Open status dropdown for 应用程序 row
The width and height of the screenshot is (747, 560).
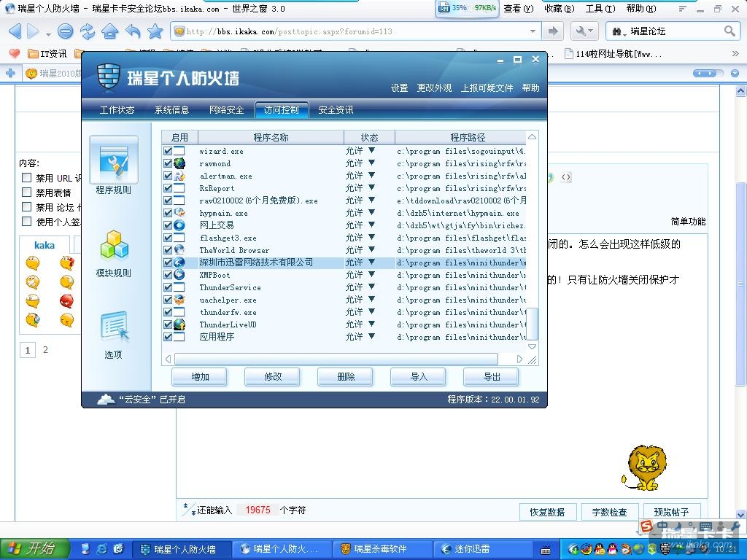(x=371, y=336)
